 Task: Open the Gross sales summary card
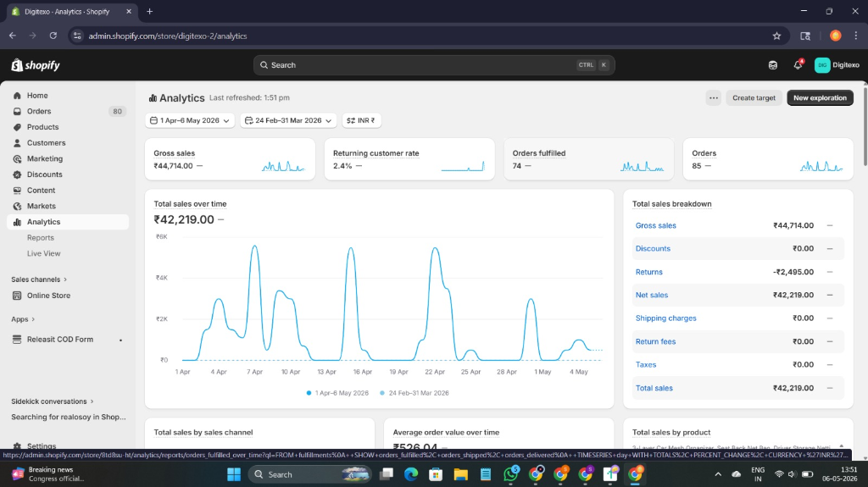coord(230,159)
